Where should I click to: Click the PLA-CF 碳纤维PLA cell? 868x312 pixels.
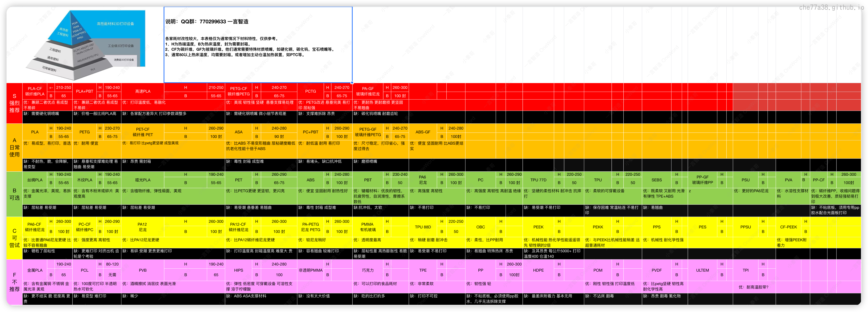35,91
